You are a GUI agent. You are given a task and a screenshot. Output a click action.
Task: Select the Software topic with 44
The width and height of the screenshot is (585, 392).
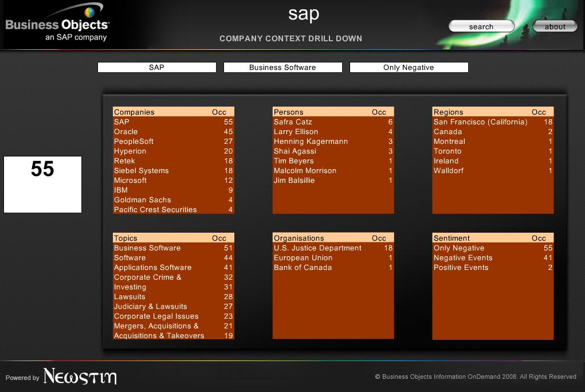(x=174, y=257)
